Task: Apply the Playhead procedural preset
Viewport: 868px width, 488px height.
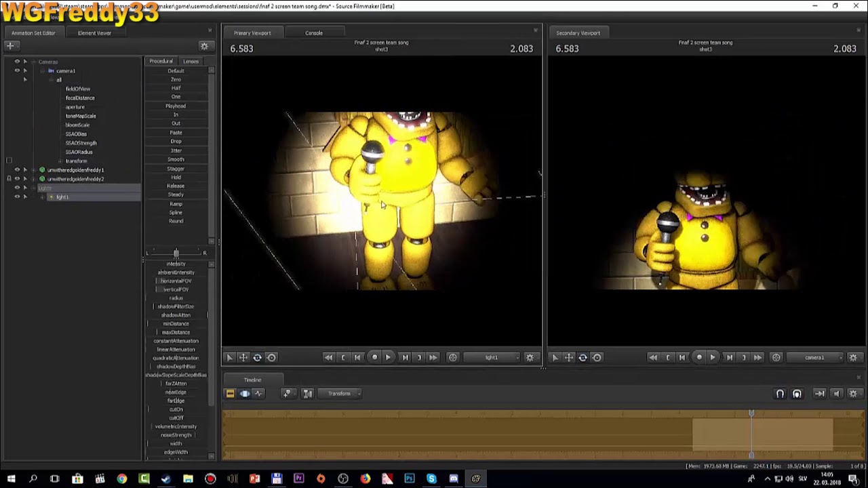Action: (176, 106)
